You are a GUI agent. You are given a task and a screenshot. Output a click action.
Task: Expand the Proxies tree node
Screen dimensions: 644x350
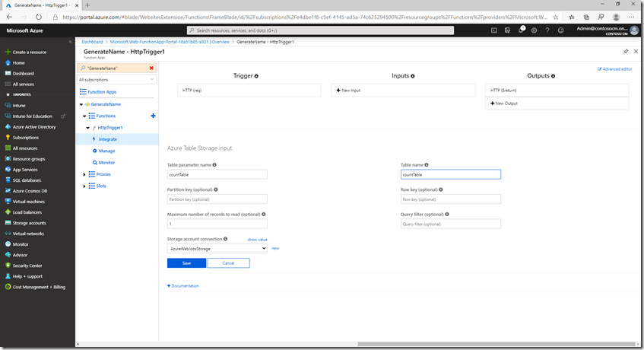point(85,174)
